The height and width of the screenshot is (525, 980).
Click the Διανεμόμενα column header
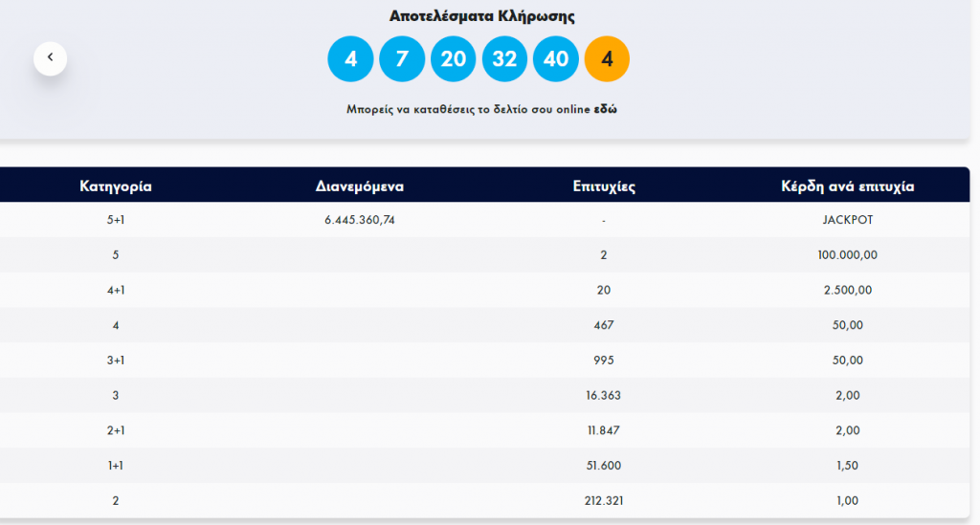(360, 186)
